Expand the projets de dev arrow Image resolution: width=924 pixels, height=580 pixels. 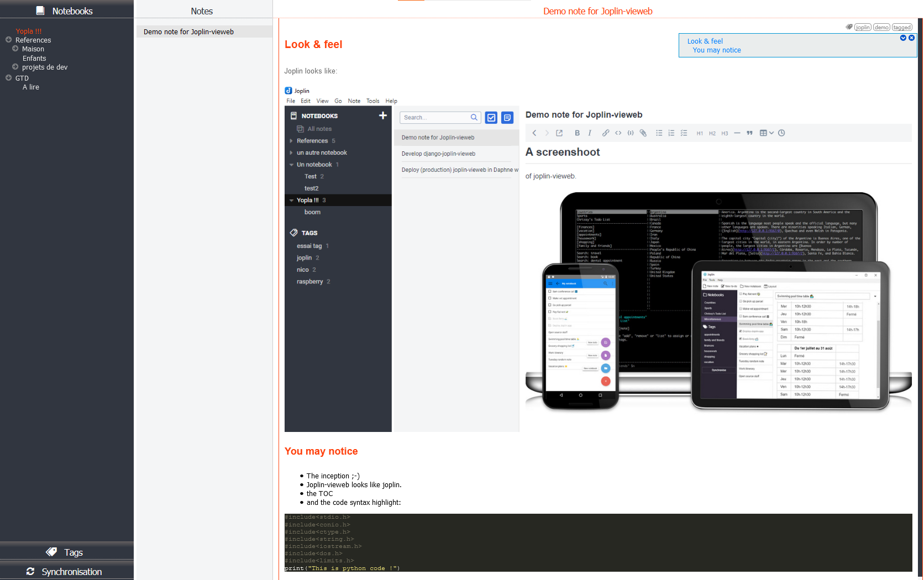coord(15,67)
